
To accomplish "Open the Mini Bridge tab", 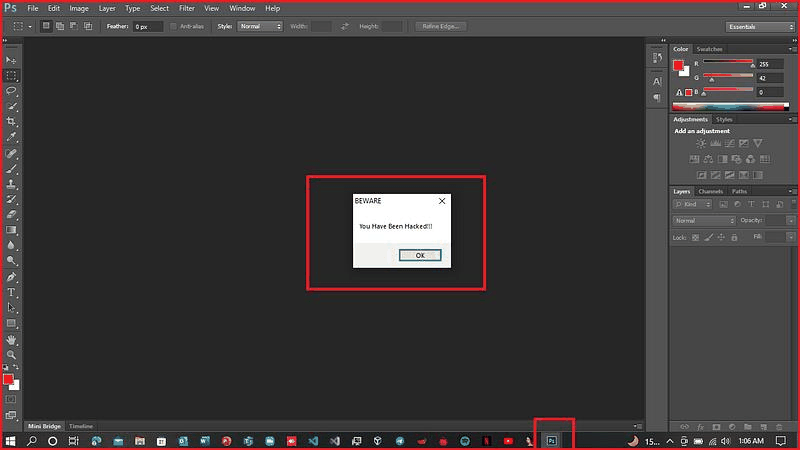I will click(x=44, y=426).
